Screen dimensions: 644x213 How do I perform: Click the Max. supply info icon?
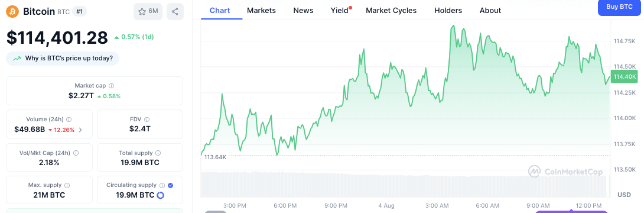67,185
